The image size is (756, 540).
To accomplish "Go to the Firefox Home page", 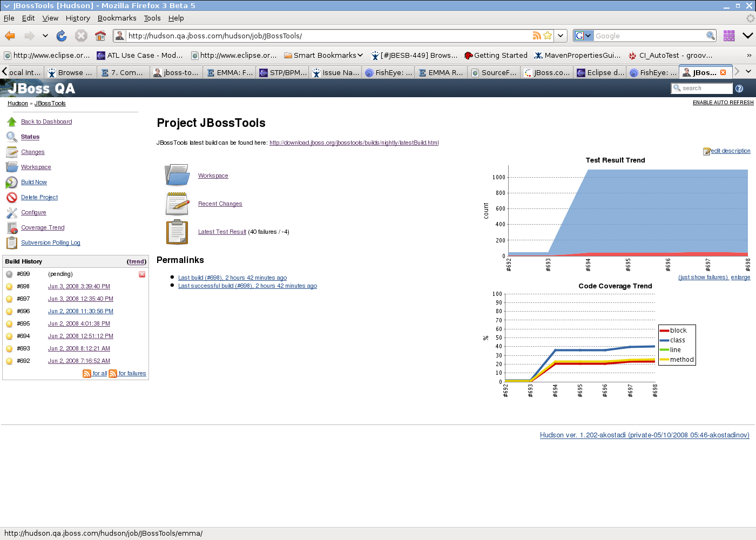I will (100, 36).
